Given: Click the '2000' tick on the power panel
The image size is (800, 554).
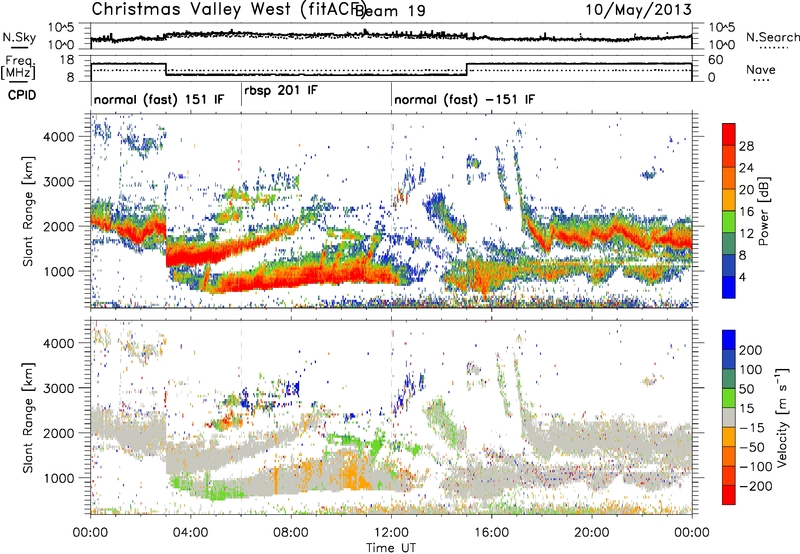Looking at the screenshot, I should [58, 226].
